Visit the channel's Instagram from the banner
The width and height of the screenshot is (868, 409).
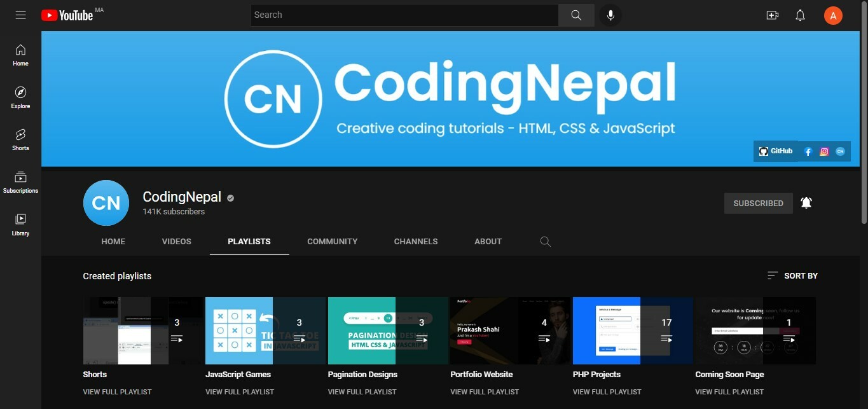coord(823,151)
